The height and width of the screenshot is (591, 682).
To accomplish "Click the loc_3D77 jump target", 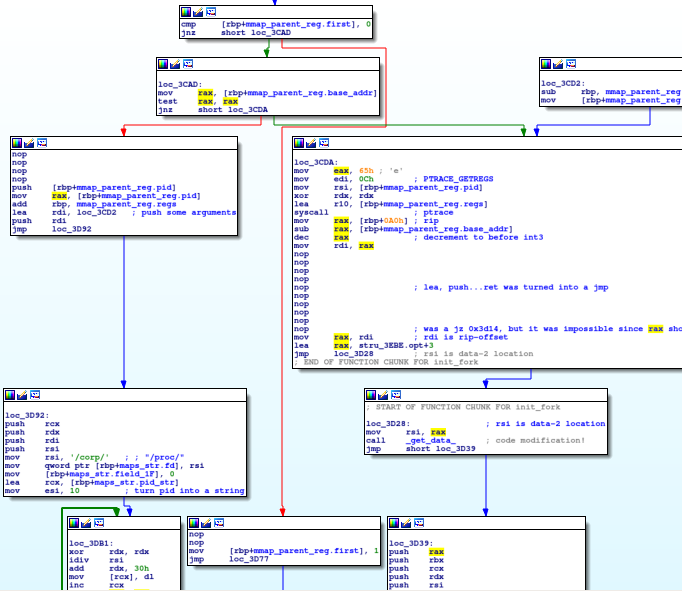I will [x=246, y=558].
